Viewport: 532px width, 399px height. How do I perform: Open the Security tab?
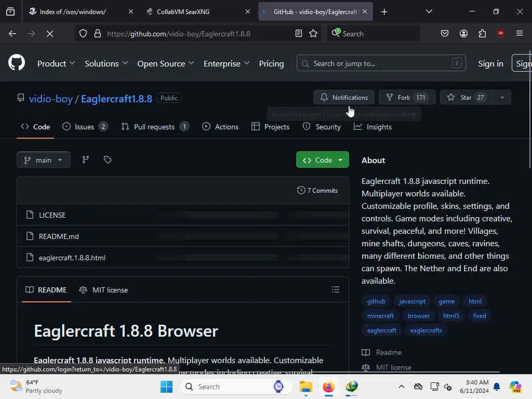322,127
